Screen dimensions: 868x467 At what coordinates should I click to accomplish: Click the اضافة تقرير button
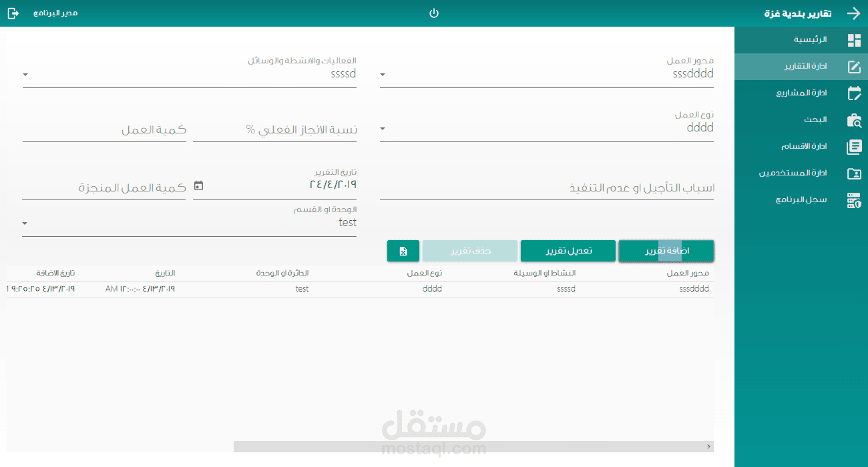pos(666,251)
